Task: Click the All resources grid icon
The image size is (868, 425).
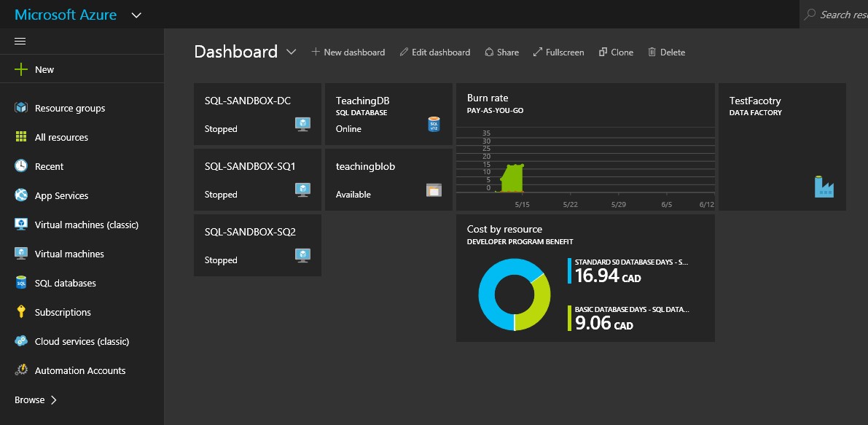Action: click(x=21, y=137)
